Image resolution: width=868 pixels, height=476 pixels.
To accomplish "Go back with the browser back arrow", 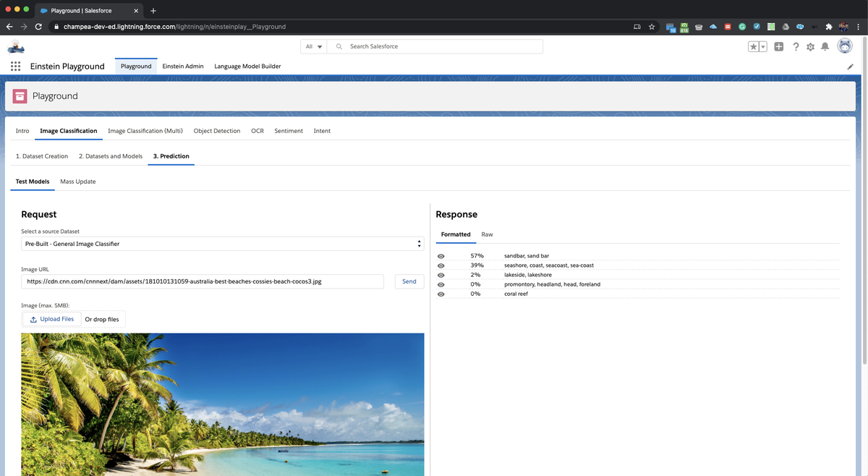I will coord(9,27).
